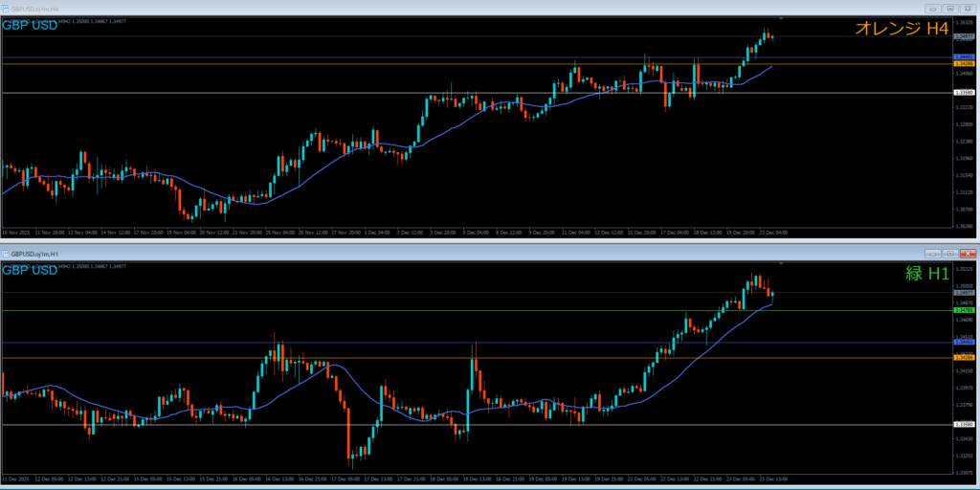
Task: Select the GBP USD label in the H1 chart
Action: point(30,271)
